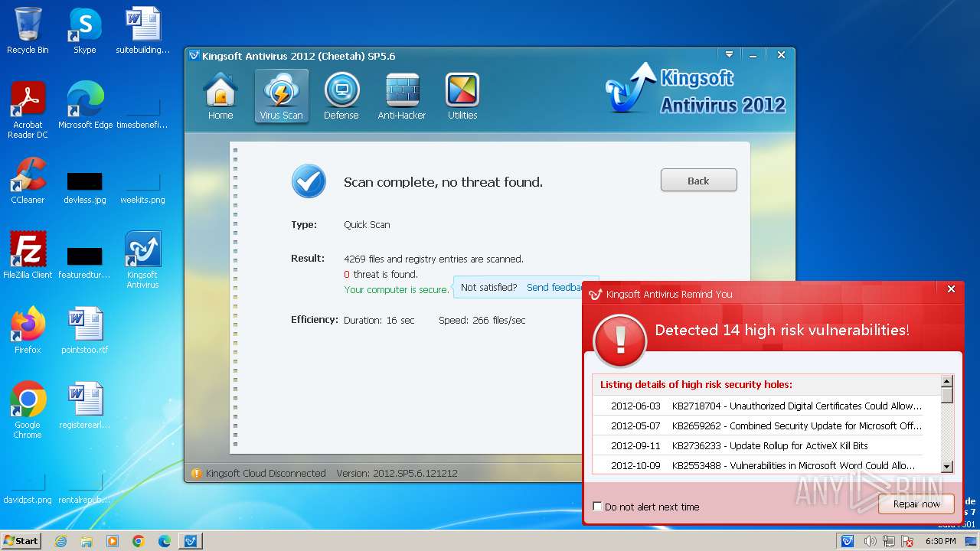
Task: Open the Utilities tab
Action: tap(462, 96)
